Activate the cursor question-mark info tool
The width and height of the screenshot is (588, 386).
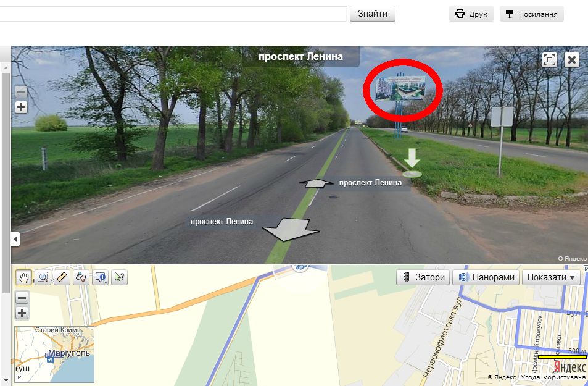point(119,277)
